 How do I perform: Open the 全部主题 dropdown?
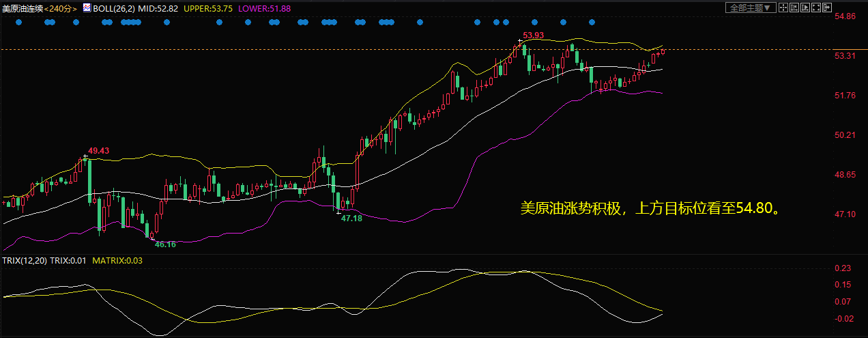(751, 8)
